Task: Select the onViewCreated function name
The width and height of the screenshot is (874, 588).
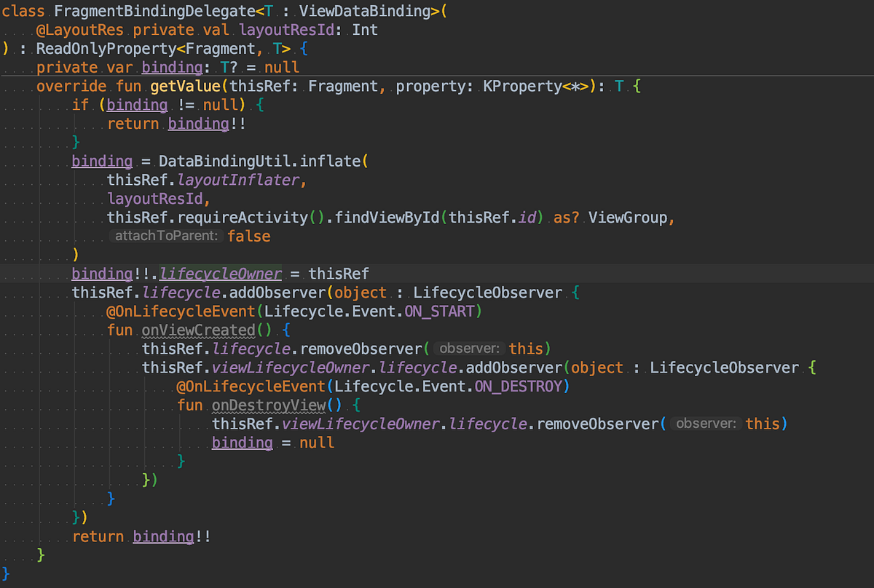Action: pyautogui.click(x=198, y=330)
